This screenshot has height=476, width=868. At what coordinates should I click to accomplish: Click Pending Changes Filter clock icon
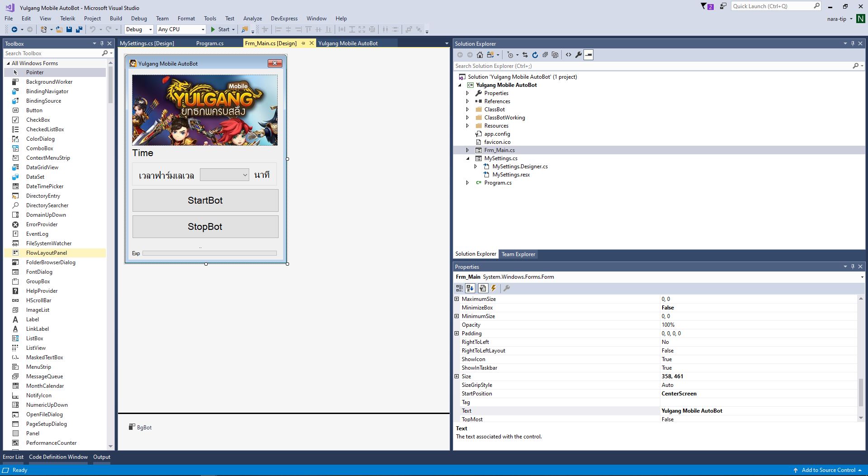510,55
